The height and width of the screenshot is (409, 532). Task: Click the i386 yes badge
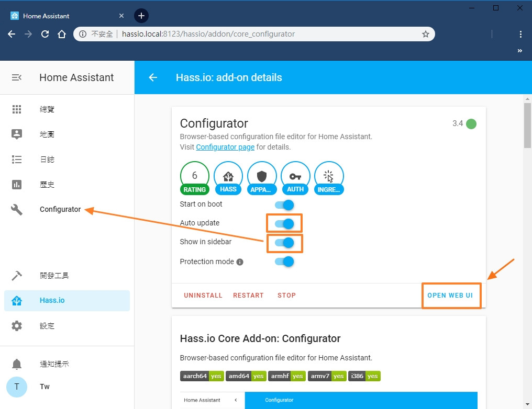pyautogui.click(x=364, y=376)
